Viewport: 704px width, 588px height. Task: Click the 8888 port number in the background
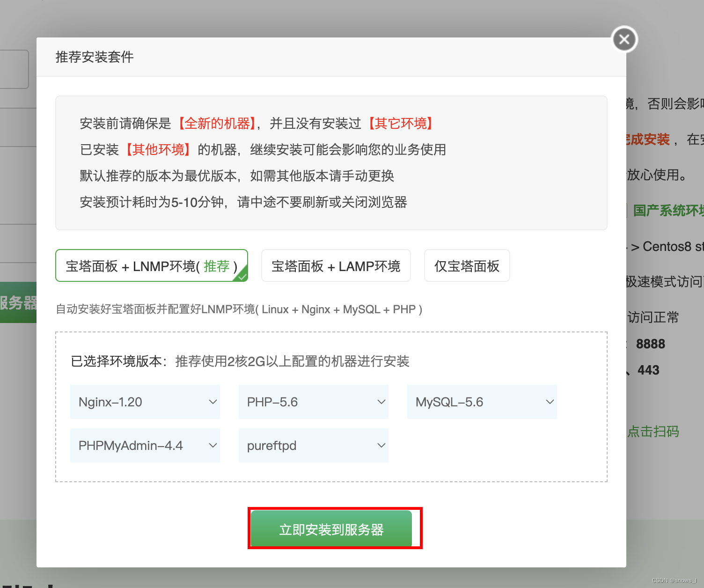pyautogui.click(x=651, y=344)
